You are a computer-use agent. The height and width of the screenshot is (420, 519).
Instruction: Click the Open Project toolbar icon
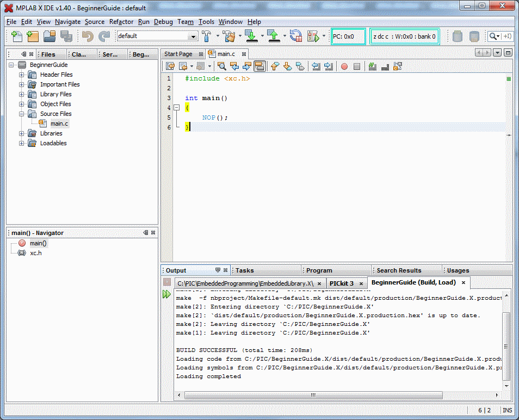click(50, 36)
